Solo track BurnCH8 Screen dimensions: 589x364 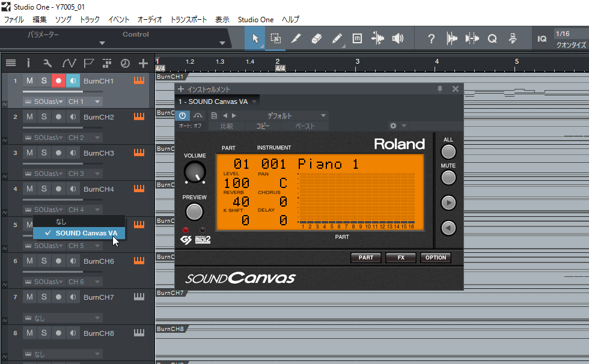[x=44, y=333]
